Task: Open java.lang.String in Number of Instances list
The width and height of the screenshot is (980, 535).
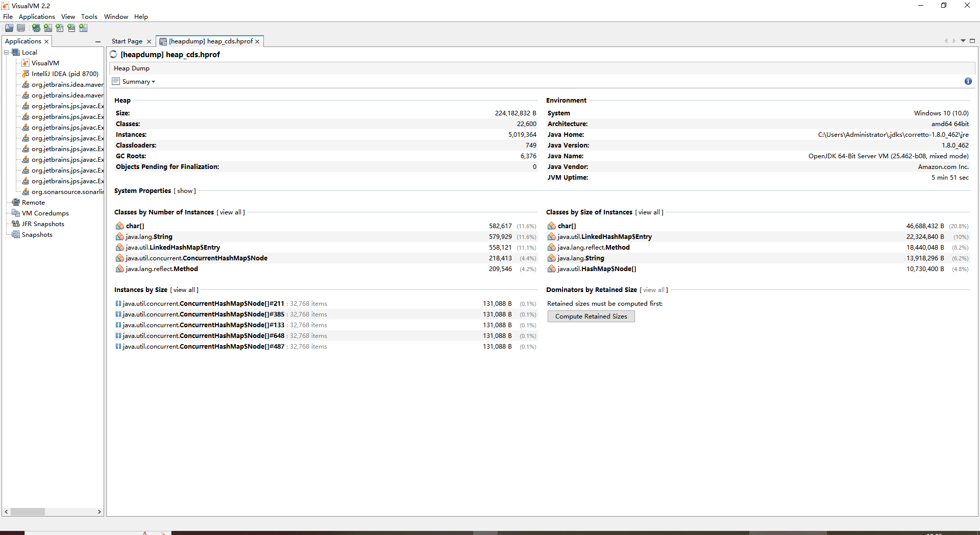Action: click(x=149, y=236)
